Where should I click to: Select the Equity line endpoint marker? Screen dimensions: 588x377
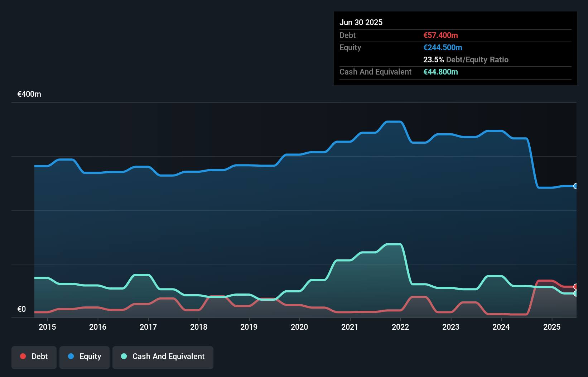pyautogui.click(x=576, y=186)
